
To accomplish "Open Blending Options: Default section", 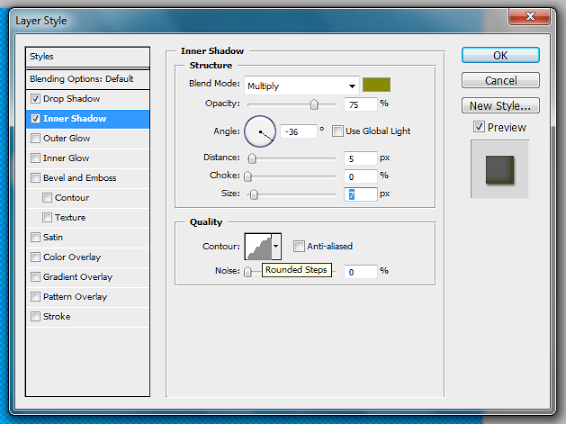I will click(x=88, y=79).
